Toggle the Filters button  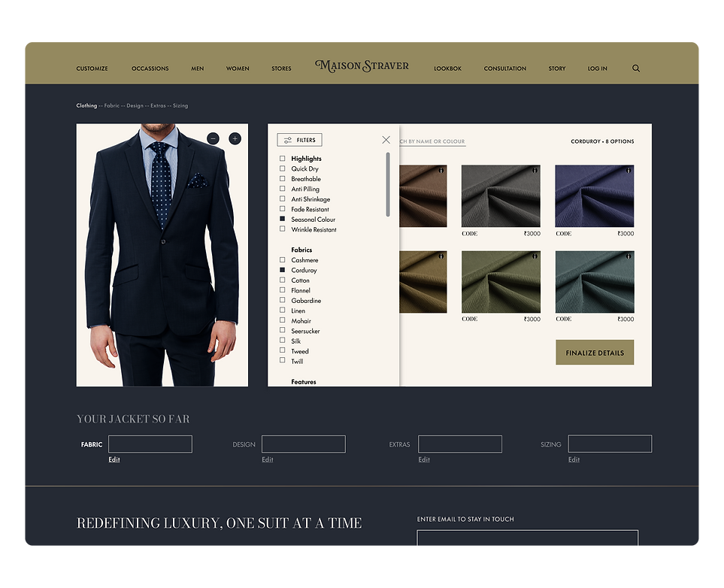tap(300, 140)
